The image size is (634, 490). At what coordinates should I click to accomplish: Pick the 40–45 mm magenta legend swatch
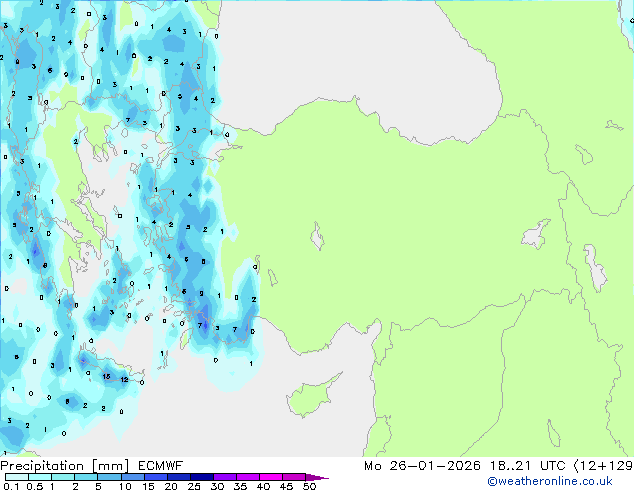[x=271, y=477]
